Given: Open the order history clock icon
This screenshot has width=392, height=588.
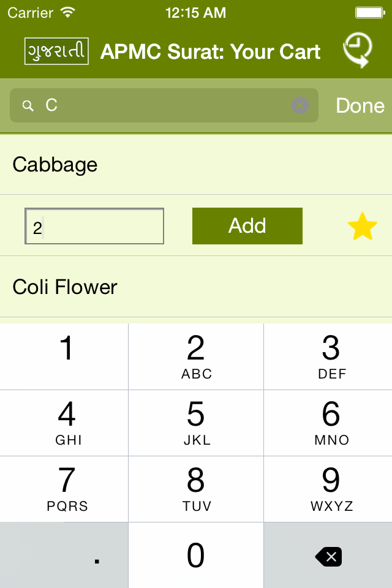Looking at the screenshot, I should coord(358,50).
